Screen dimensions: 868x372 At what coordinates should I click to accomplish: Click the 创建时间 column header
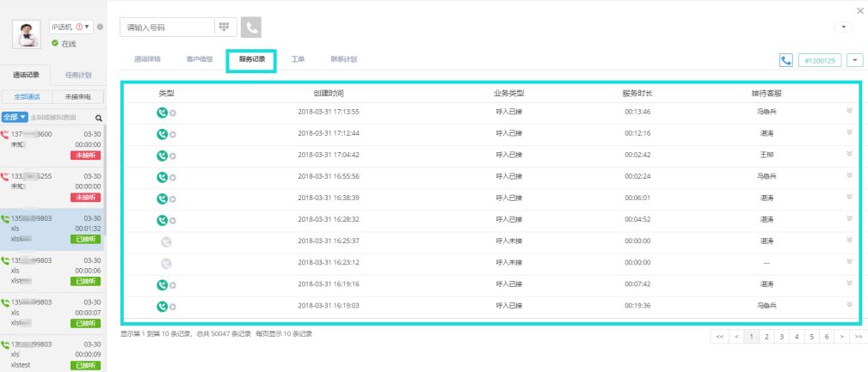coord(329,94)
